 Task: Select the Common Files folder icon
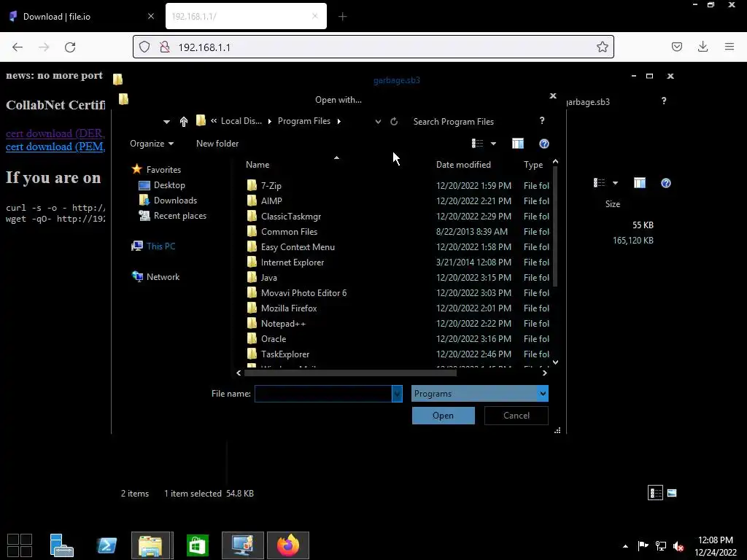(x=252, y=231)
